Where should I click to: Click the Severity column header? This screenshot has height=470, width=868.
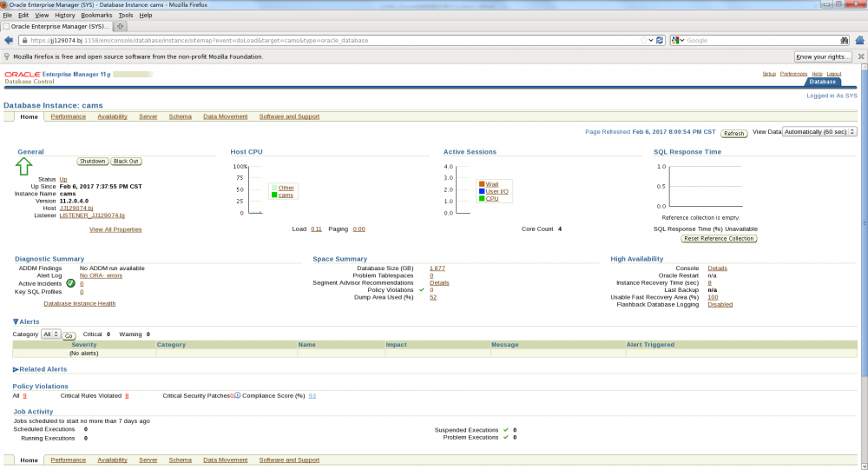(x=84, y=345)
